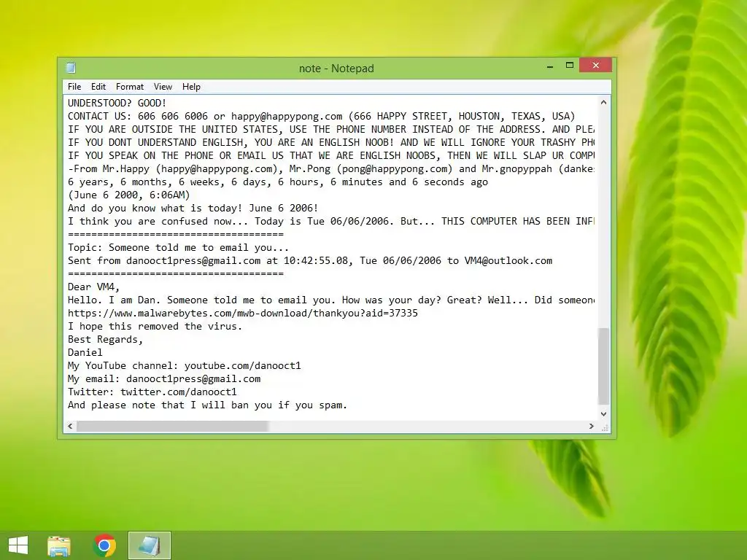The image size is (747, 560).
Task: Click 'IF YOU ARE OUTSIDE THE UNITED STATES' line
Action: (330, 130)
